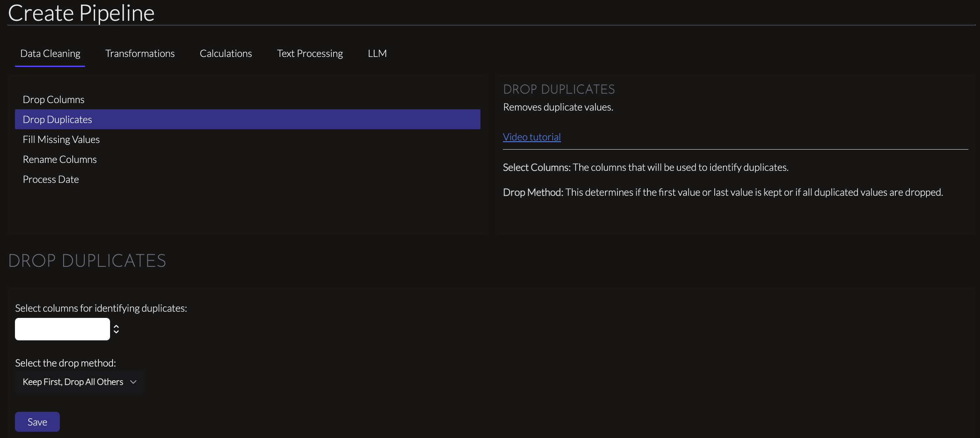Click the Save button
Screen dimensions: 980x438
(37, 422)
